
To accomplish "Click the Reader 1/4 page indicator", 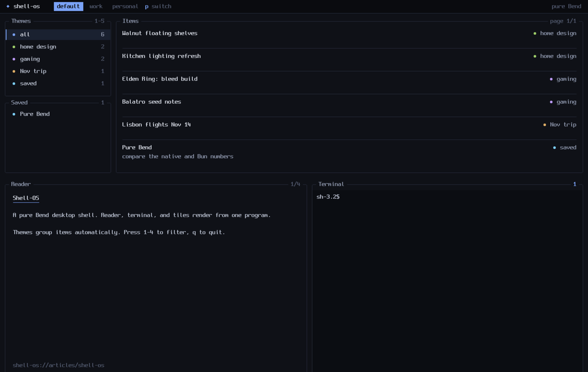I will pyautogui.click(x=295, y=184).
